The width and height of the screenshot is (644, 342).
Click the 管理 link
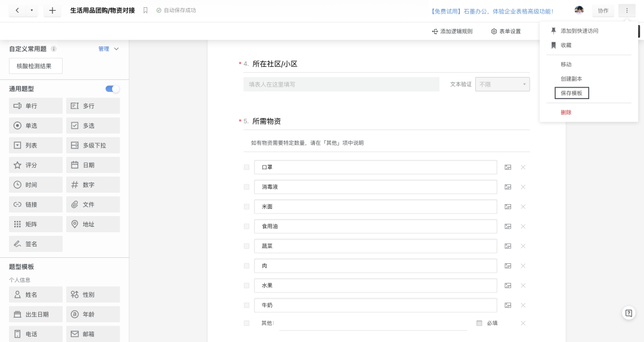tap(104, 49)
